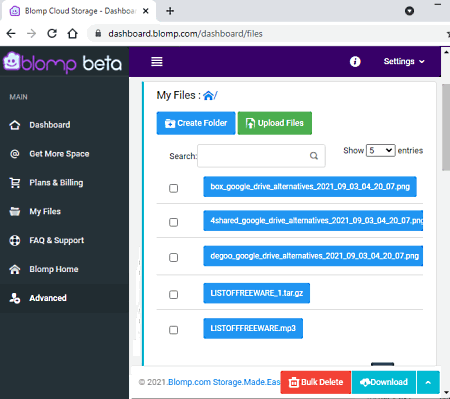Open the Show entries dropdown
The height and width of the screenshot is (399, 450).
coord(381,151)
